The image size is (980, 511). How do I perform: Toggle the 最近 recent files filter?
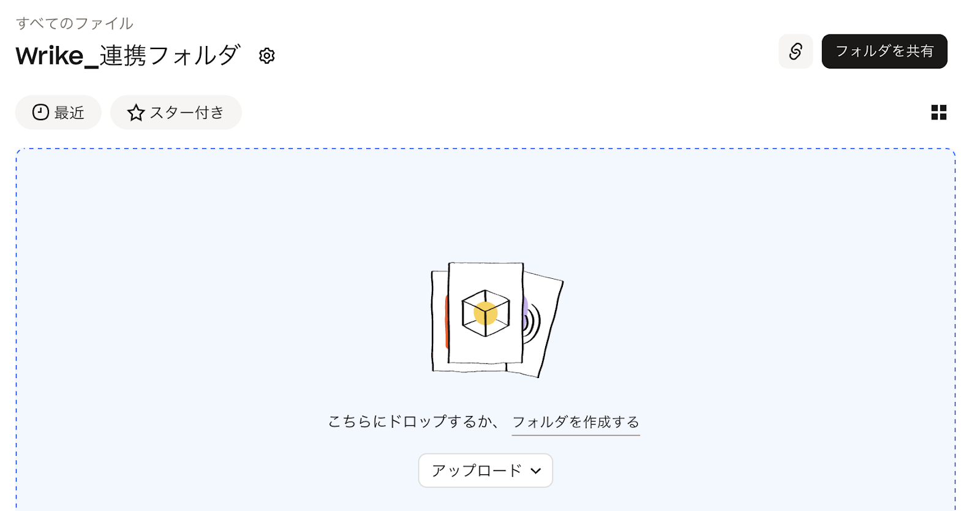point(58,112)
